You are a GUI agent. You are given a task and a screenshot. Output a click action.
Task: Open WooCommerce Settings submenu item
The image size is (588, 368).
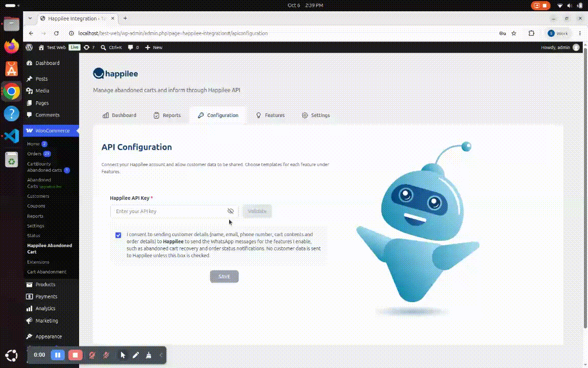click(x=36, y=226)
